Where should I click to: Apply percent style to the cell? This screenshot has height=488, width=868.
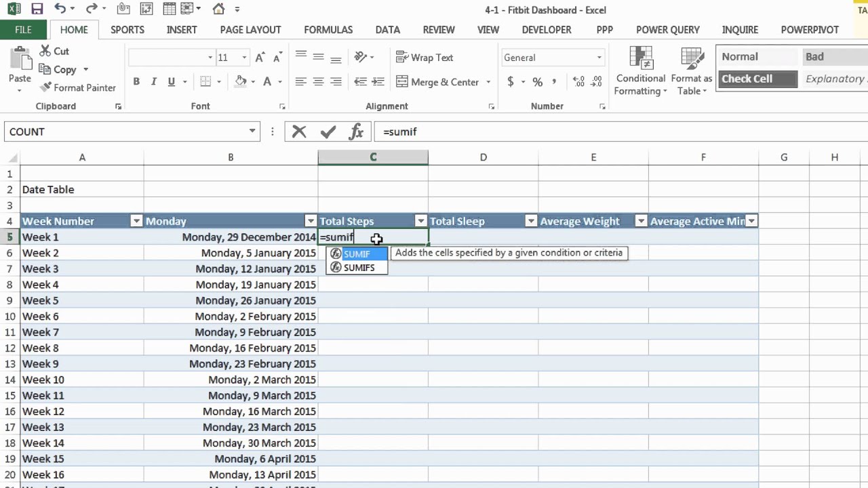point(537,82)
